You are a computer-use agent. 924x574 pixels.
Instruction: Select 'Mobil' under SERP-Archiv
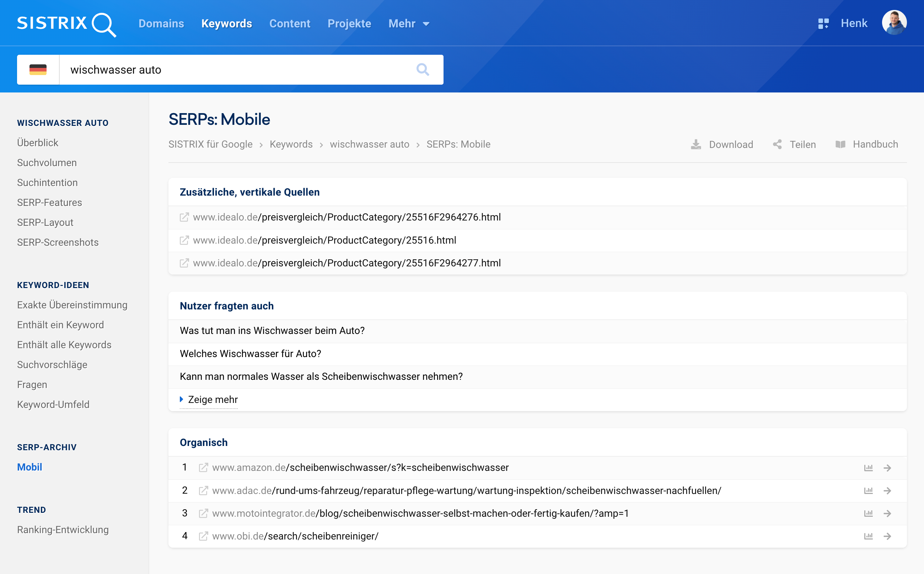click(29, 467)
